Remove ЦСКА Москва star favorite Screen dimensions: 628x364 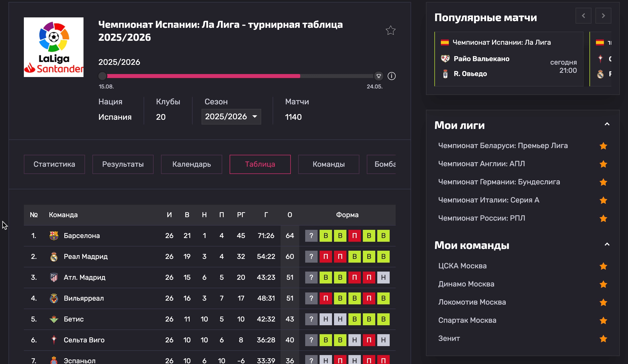603,266
